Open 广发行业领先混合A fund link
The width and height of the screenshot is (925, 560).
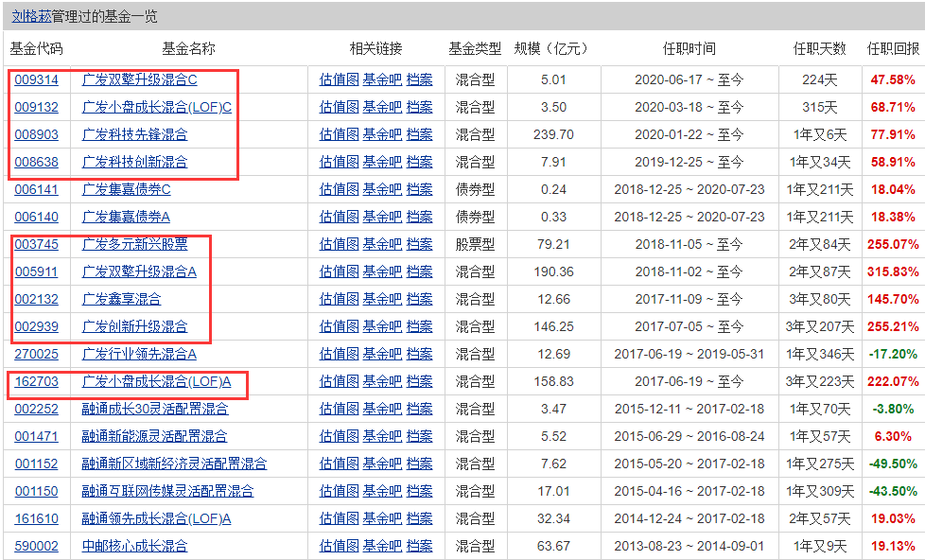point(139,354)
